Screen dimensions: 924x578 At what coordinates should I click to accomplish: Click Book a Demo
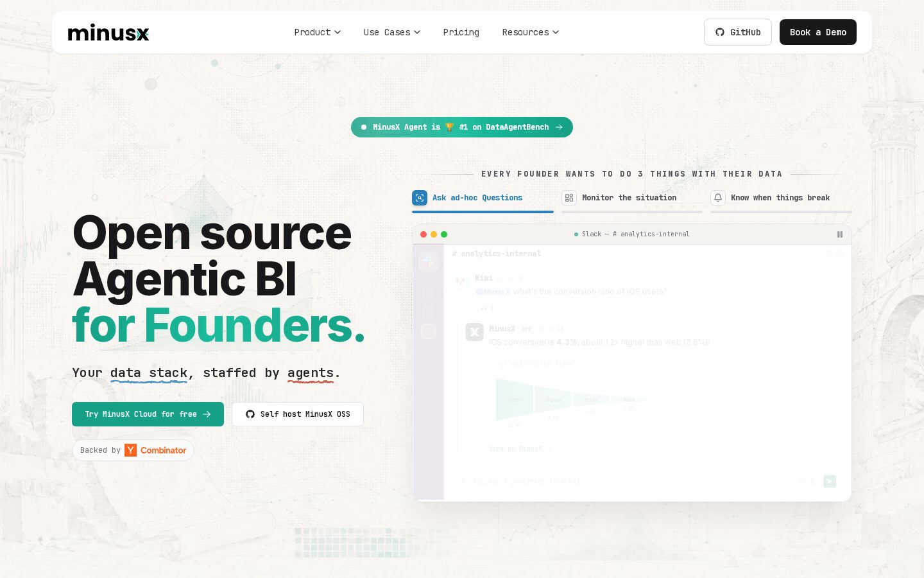818,32
